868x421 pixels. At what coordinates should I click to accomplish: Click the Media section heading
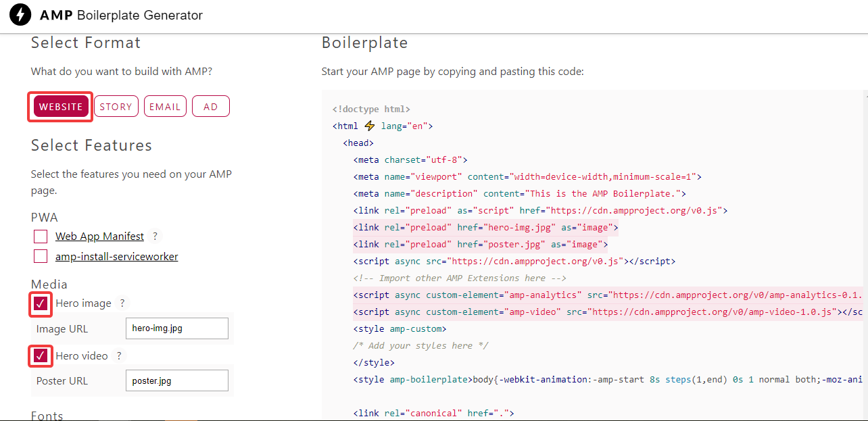coord(49,284)
